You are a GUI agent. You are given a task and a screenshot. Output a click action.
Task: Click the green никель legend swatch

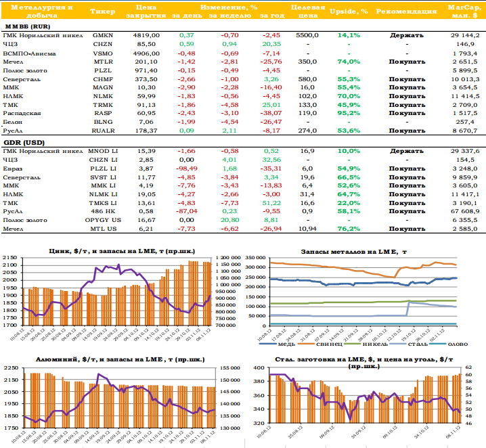coord(352,344)
